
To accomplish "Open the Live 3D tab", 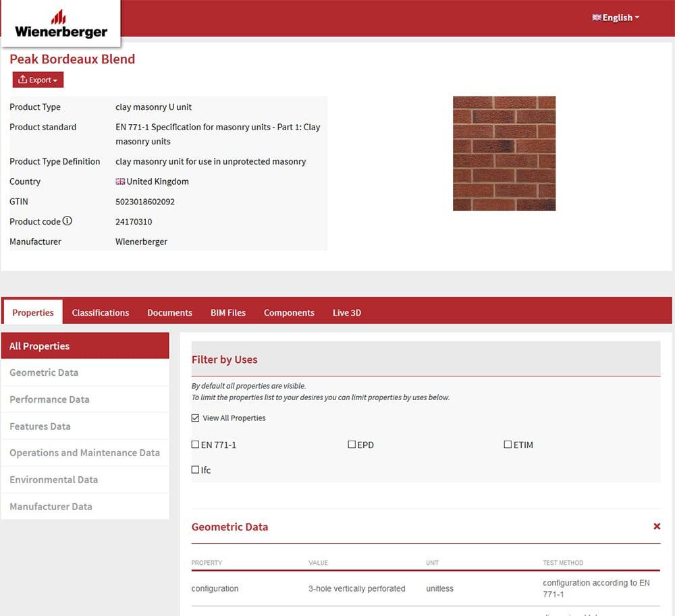I will [x=347, y=313].
